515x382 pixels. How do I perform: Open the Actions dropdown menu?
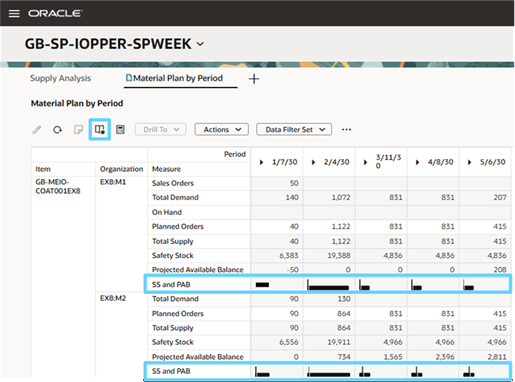(x=222, y=129)
